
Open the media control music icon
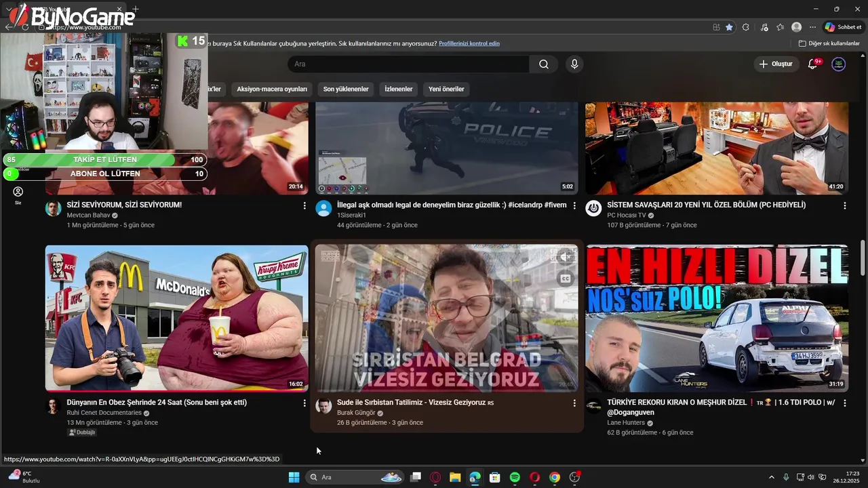tap(765, 27)
